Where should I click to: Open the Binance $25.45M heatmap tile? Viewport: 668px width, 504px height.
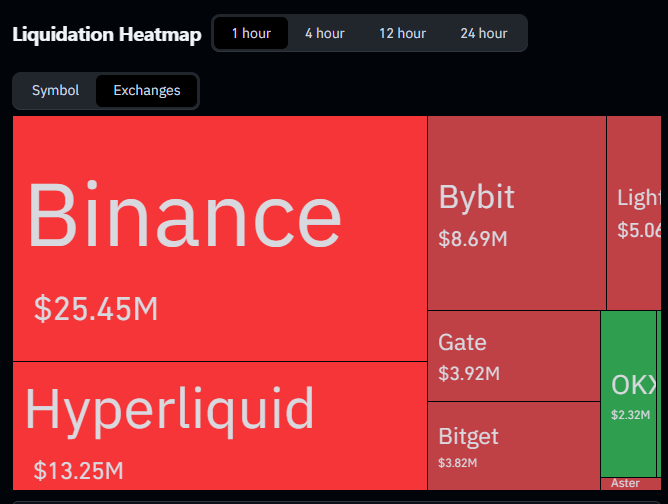coord(220,239)
